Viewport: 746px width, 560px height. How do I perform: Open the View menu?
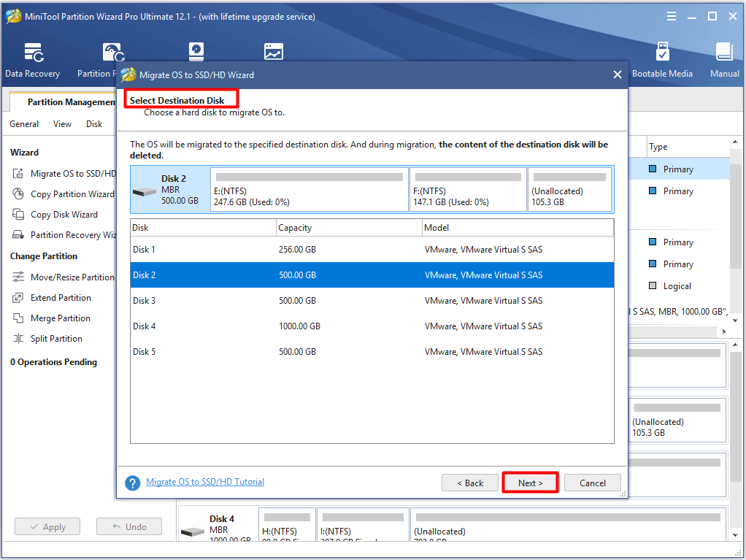[x=62, y=124]
